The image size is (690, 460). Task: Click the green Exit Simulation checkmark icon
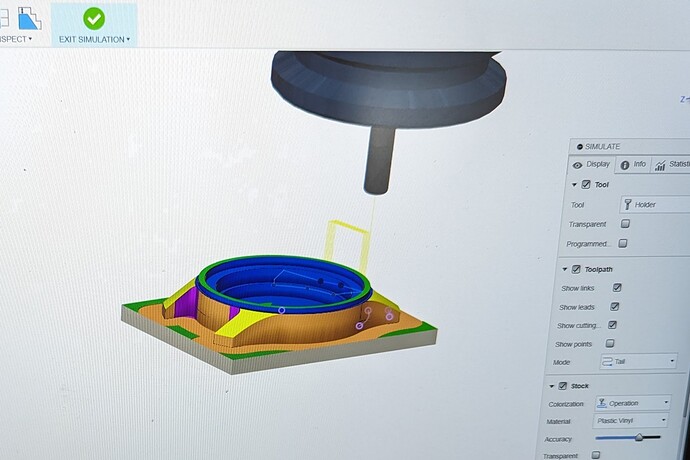(x=94, y=18)
